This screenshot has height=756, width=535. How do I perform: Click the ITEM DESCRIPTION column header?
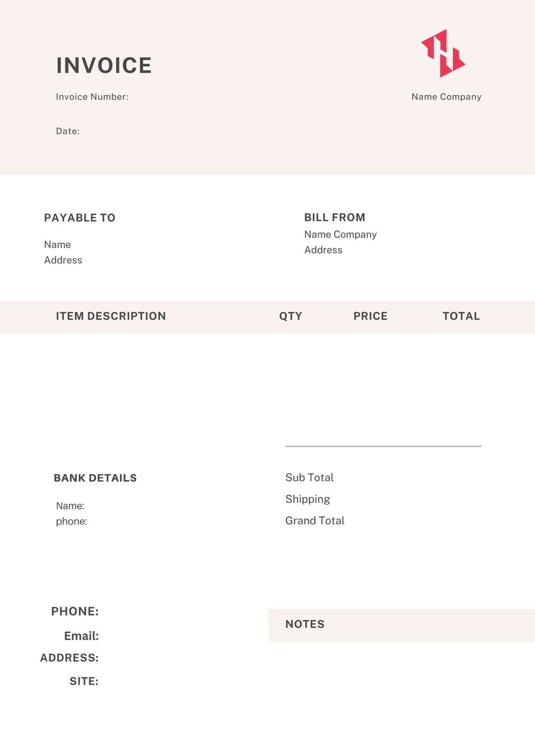[111, 316]
